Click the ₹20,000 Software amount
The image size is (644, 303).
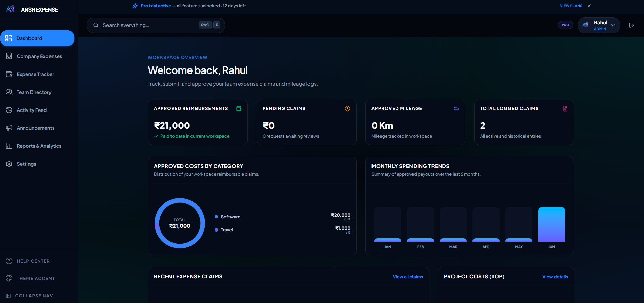point(341,215)
